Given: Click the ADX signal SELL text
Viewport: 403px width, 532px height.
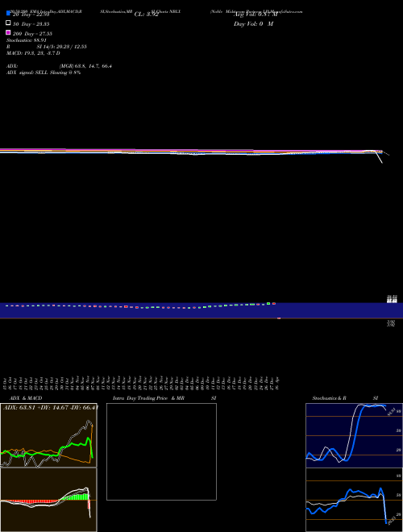Looking at the screenshot, I should pos(44,73).
